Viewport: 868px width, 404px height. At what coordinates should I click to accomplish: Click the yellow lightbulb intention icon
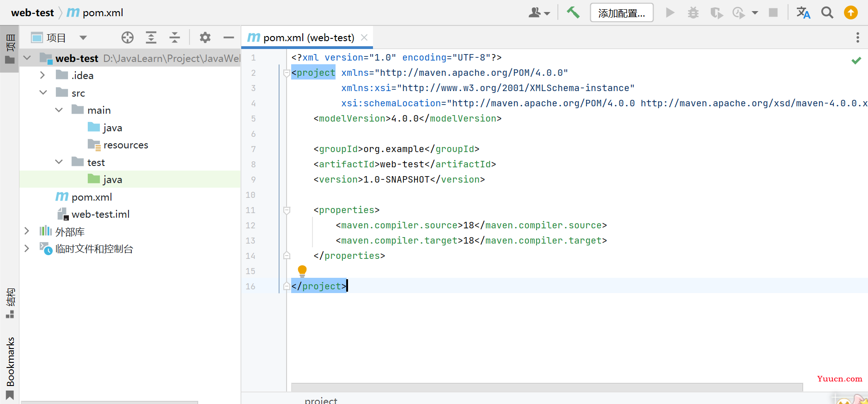[302, 271]
